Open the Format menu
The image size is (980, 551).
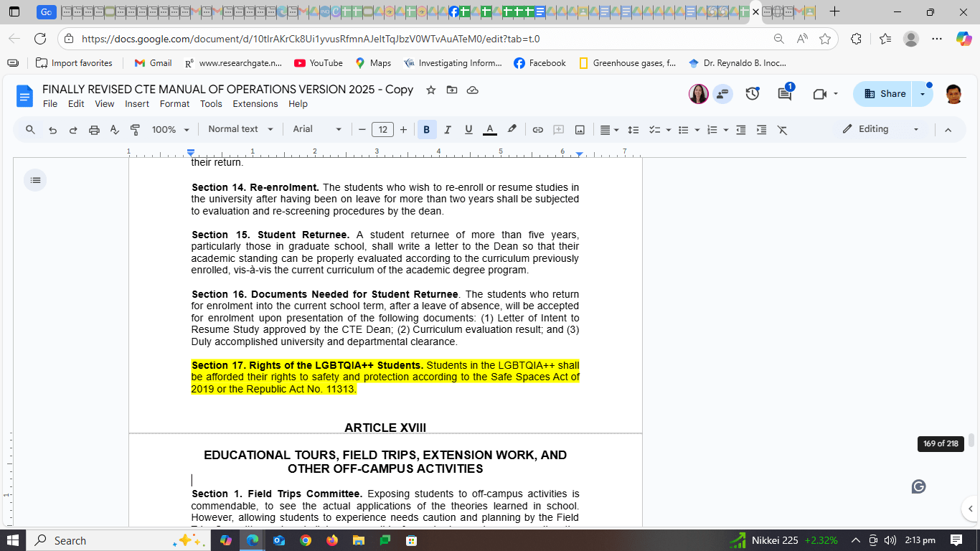click(174, 104)
